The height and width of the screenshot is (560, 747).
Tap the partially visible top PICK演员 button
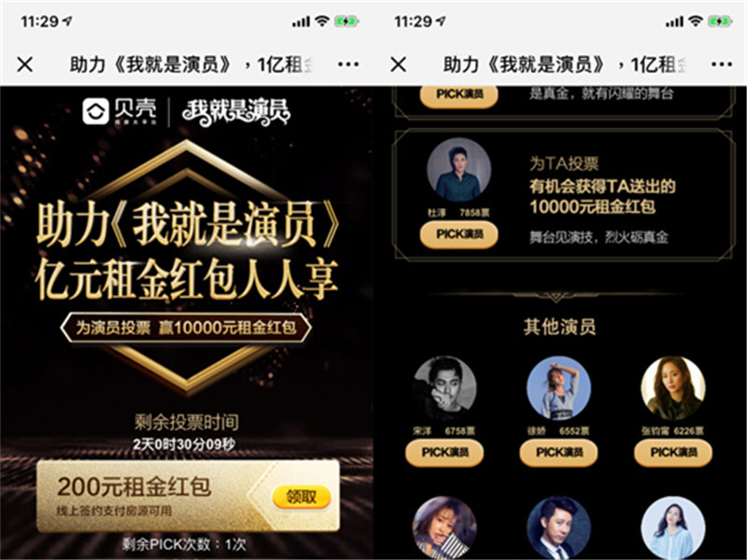coord(458,96)
